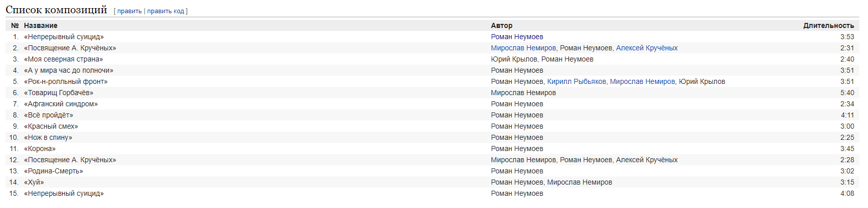Select the «Рок-н-ролльный фронт» track title
The image size is (868, 208).
(x=66, y=81)
